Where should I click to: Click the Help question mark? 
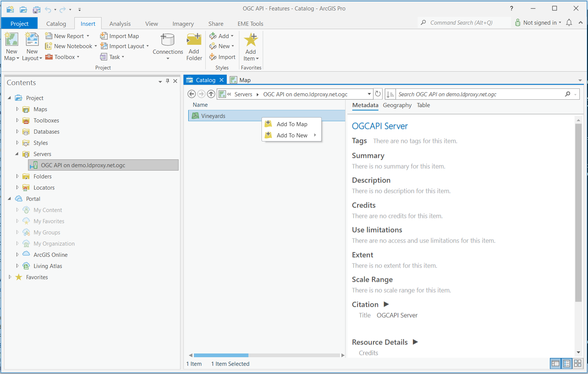coord(511,8)
